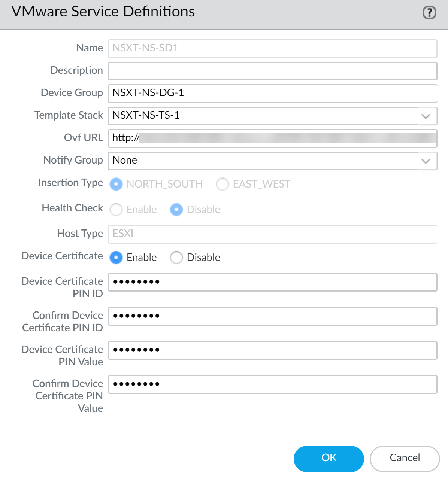The width and height of the screenshot is (448, 484).
Task: Click the Insertion Type label
Action: (70, 183)
